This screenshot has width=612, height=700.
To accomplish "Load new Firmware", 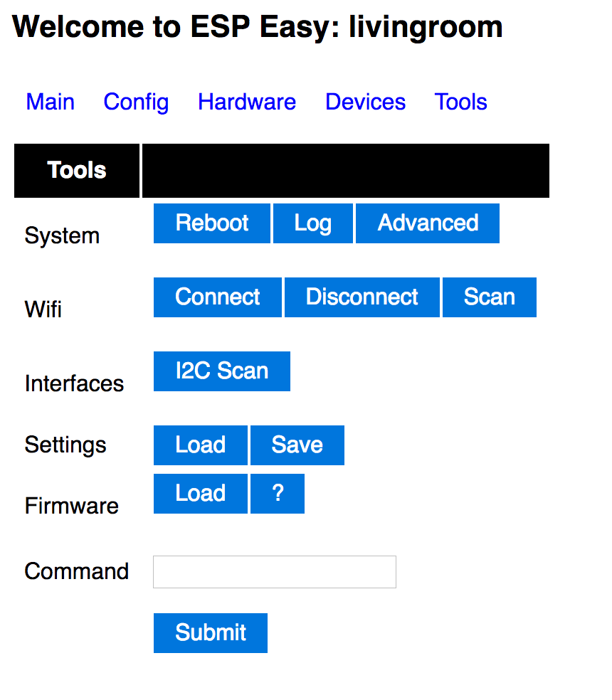I will click(x=200, y=493).
